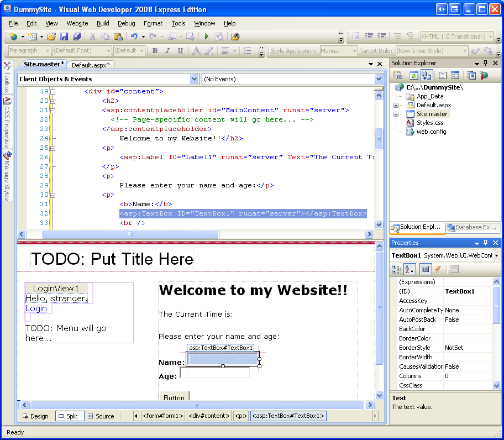Toggle Bold formatting button

[x=155, y=51]
